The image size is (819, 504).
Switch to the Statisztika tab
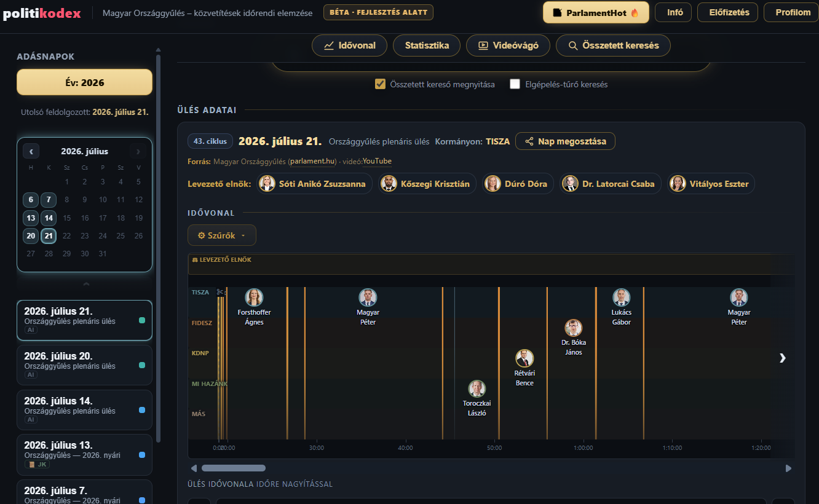427,45
